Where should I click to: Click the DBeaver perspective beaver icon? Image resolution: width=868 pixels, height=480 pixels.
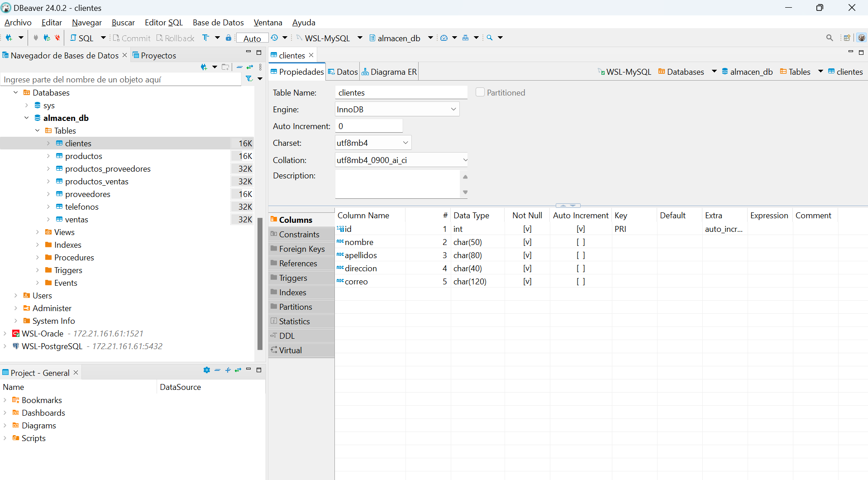862,38
